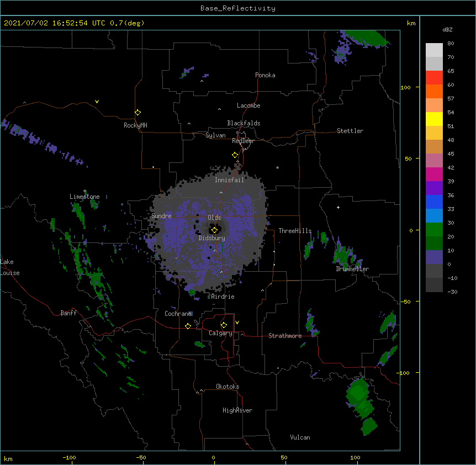Click the white plus marker north of Drumheller
This screenshot has width=476, height=465.
pyautogui.click(x=338, y=207)
